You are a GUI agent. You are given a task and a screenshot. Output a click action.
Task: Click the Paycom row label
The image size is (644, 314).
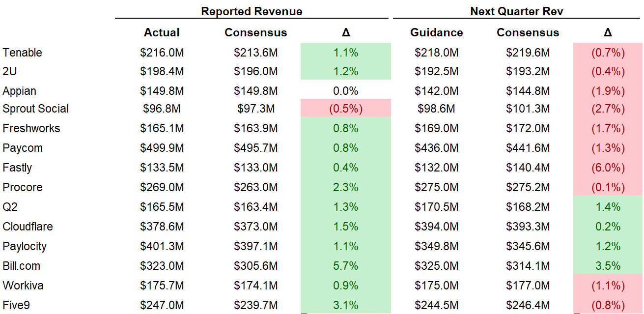[x=23, y=148]
